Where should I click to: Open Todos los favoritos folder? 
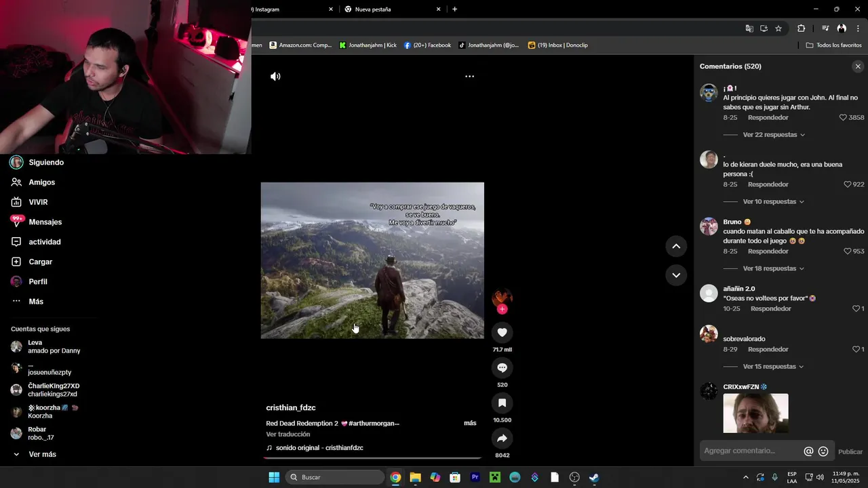pyautogui.click(x=834, y=45)
